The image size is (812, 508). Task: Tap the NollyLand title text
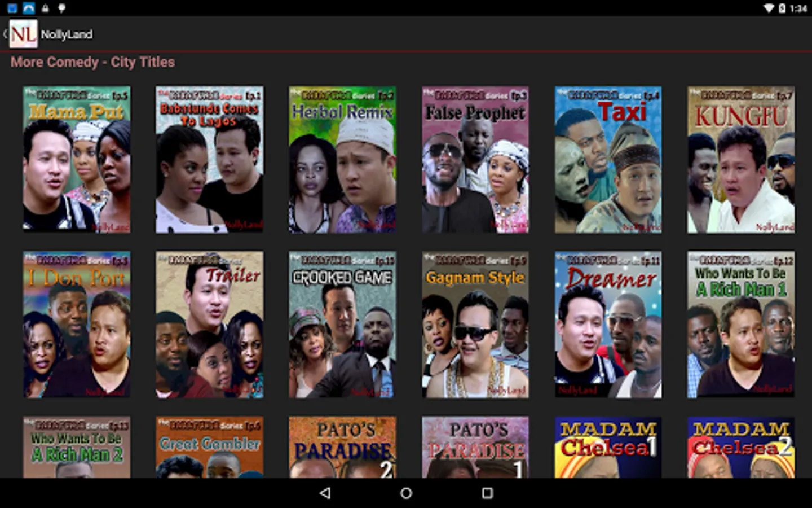67,34
